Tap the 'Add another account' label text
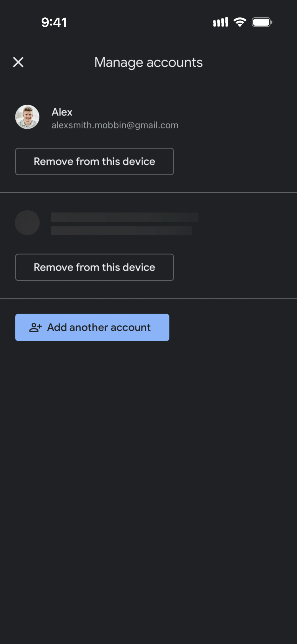Image resolution: width=297 pixels, height=644 pixels. (99, 327)
